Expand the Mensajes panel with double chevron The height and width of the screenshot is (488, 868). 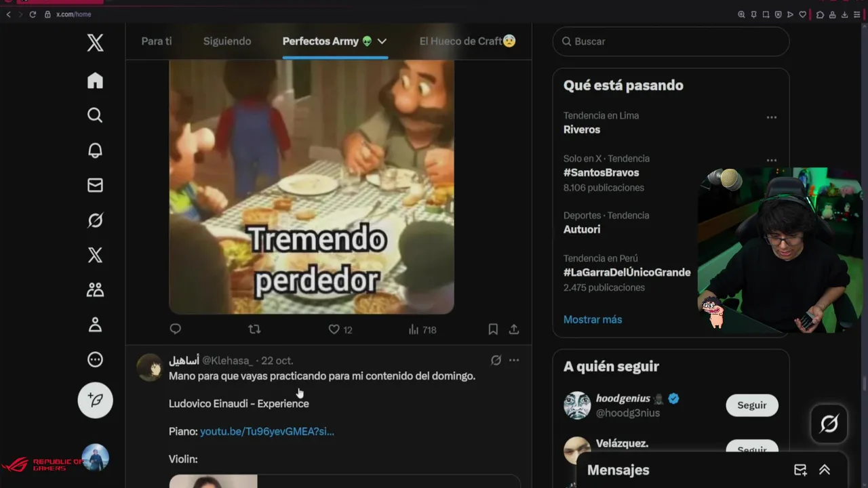tap(825, 470)
